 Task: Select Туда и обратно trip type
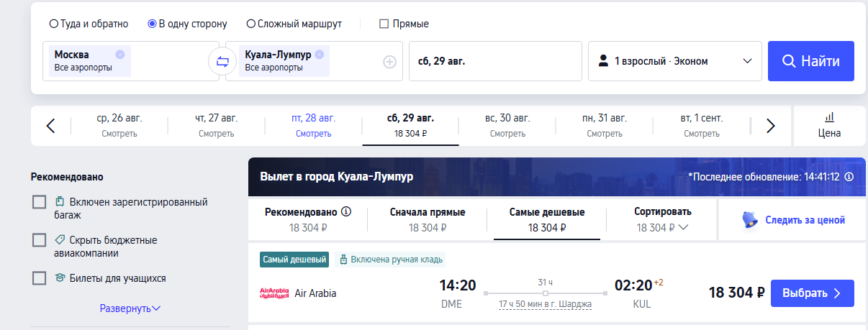[54, 24]
